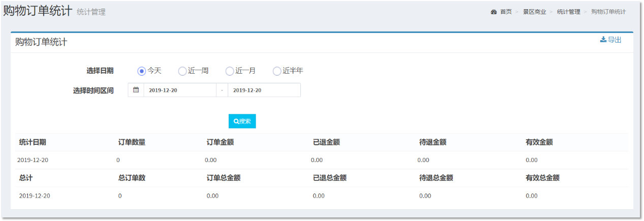Click the 订单数量 column header
The height and width of the screenshot is (221, 644).
(132, 142)
